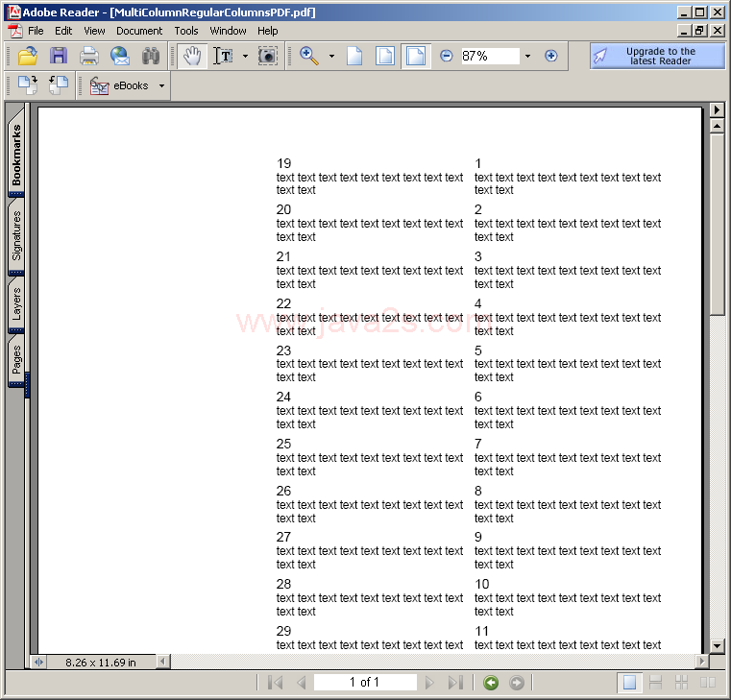Open the zoom percentage dropdown

coord(527,56)
